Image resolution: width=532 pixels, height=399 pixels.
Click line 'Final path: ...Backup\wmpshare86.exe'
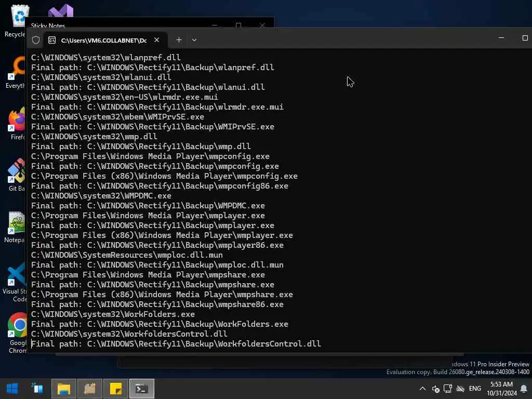[157, 304]
